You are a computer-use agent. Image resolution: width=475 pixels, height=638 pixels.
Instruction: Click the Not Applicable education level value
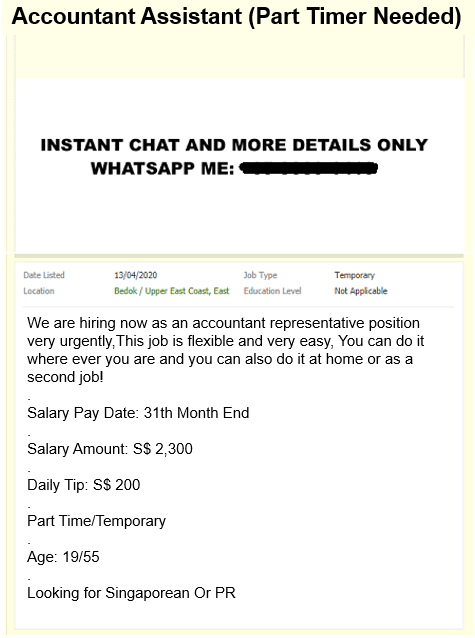tap(361, 291)
